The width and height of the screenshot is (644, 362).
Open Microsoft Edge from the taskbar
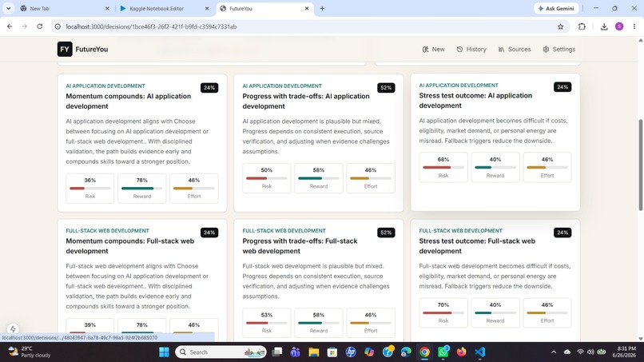click(x=406, y=352)
